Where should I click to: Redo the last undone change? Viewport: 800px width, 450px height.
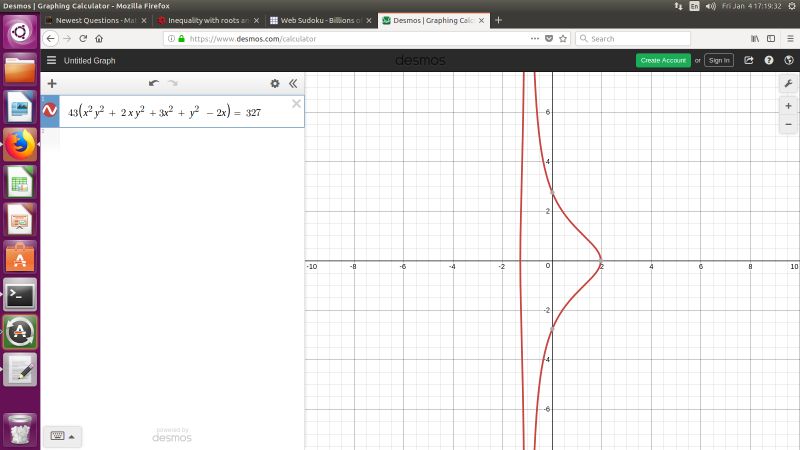tap(173, 83)
